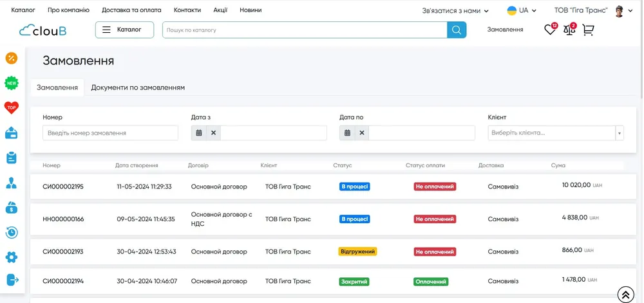Screen dimensions: 644x303
Task: Open order СИ000002195
Action: tap(63, 187)
